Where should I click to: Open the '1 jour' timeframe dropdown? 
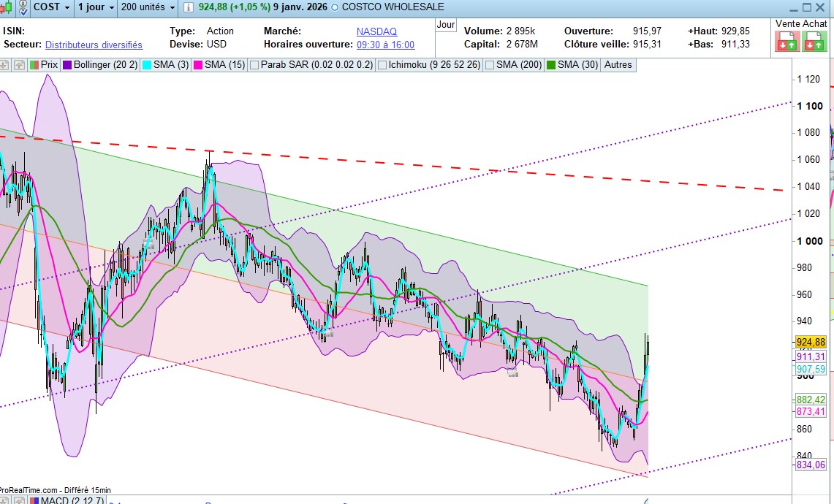96,7
